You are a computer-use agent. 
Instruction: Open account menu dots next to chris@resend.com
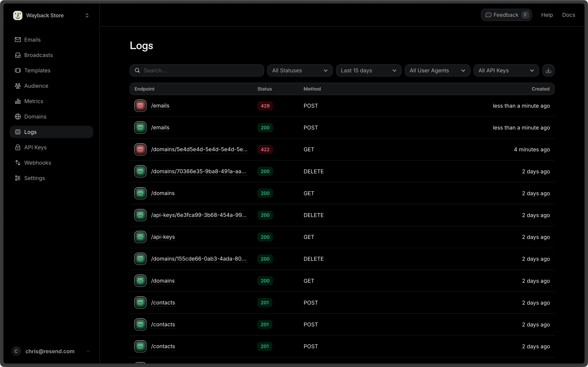pyautogui.click(x=88, y=351)
